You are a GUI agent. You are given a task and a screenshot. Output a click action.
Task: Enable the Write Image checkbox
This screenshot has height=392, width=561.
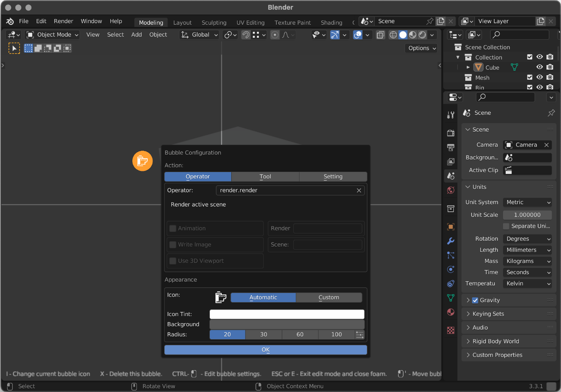(x=173, y=245)
